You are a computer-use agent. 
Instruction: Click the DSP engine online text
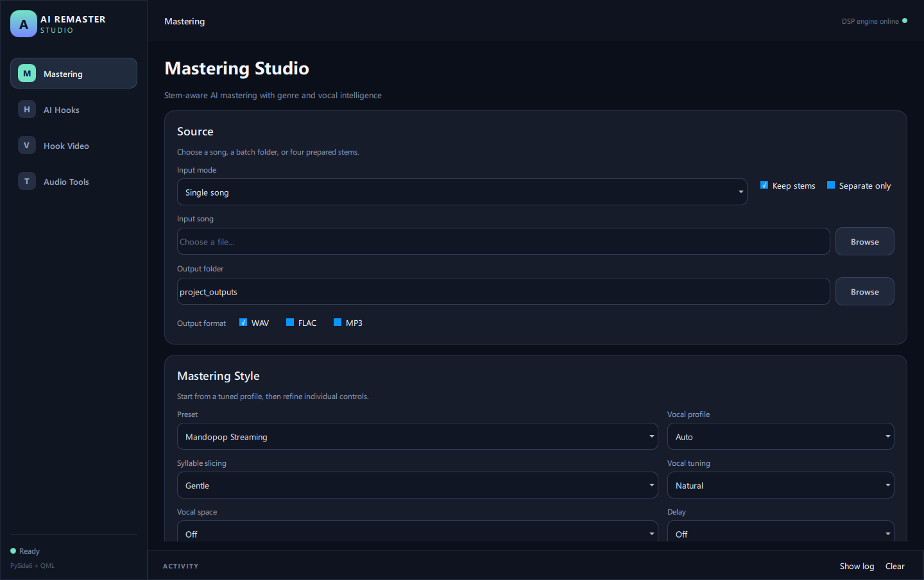[x=870, y=21]
